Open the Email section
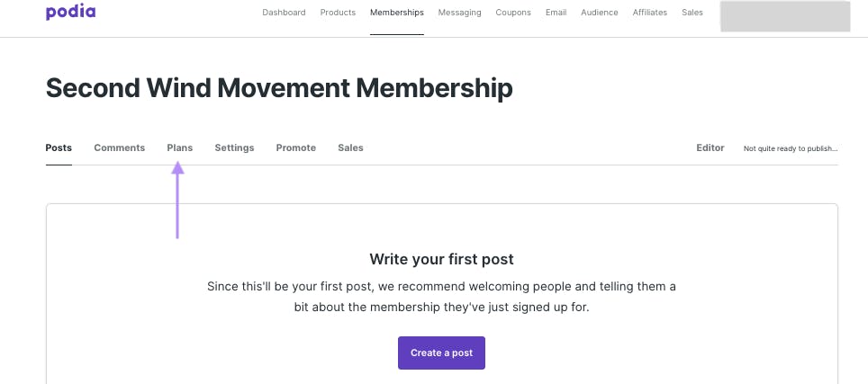 pos(556,13)
